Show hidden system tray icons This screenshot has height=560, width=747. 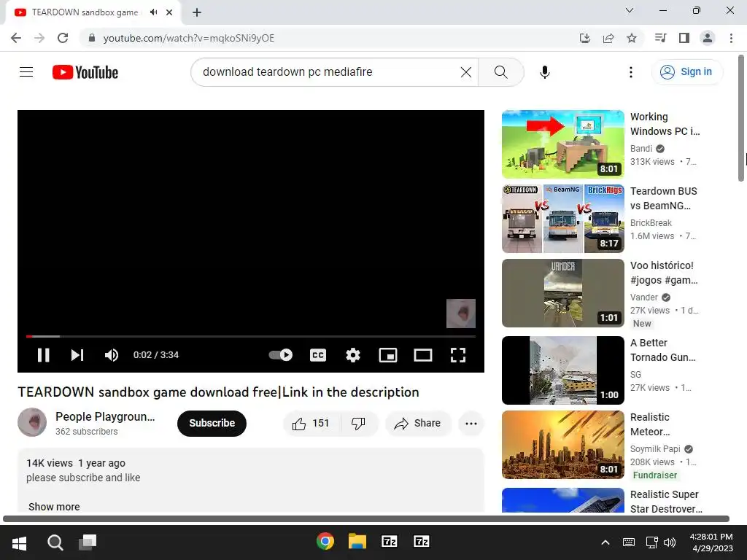pyautogui.click(x=605, y=542)
